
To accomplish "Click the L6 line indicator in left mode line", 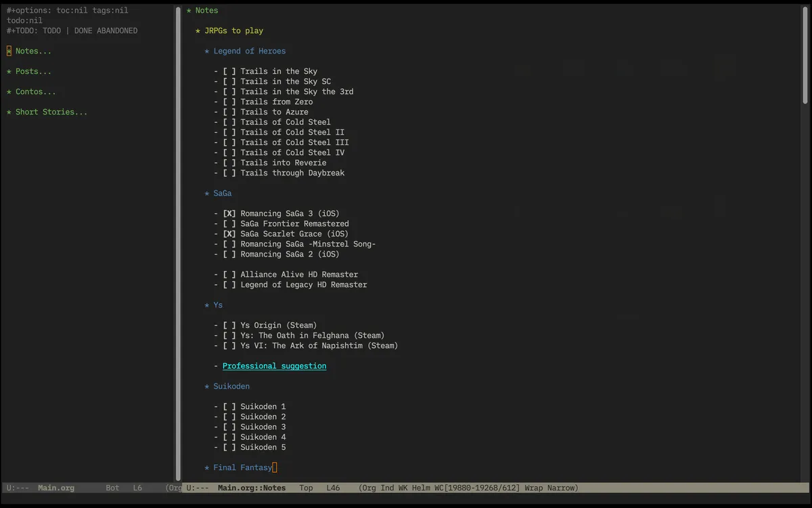I will tap(137, 488).
